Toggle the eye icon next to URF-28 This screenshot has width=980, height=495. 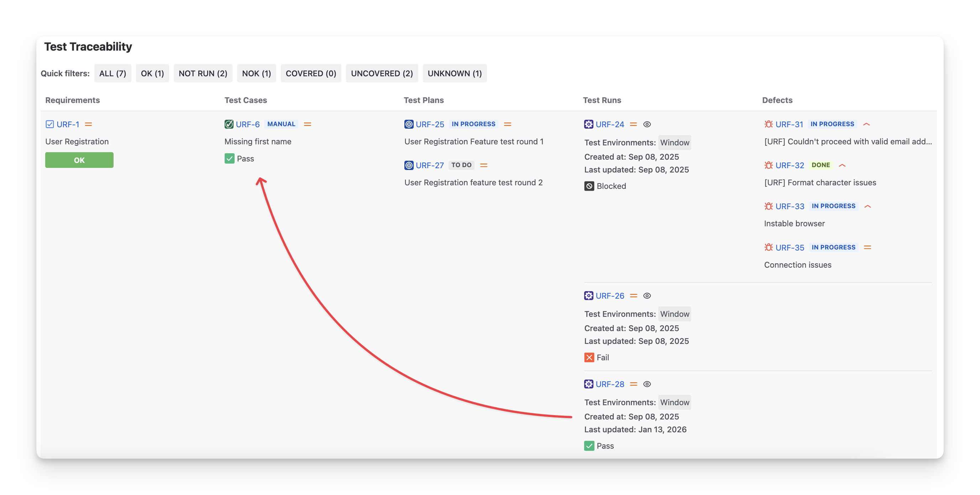pyautogui.click(x=647, y=384)
